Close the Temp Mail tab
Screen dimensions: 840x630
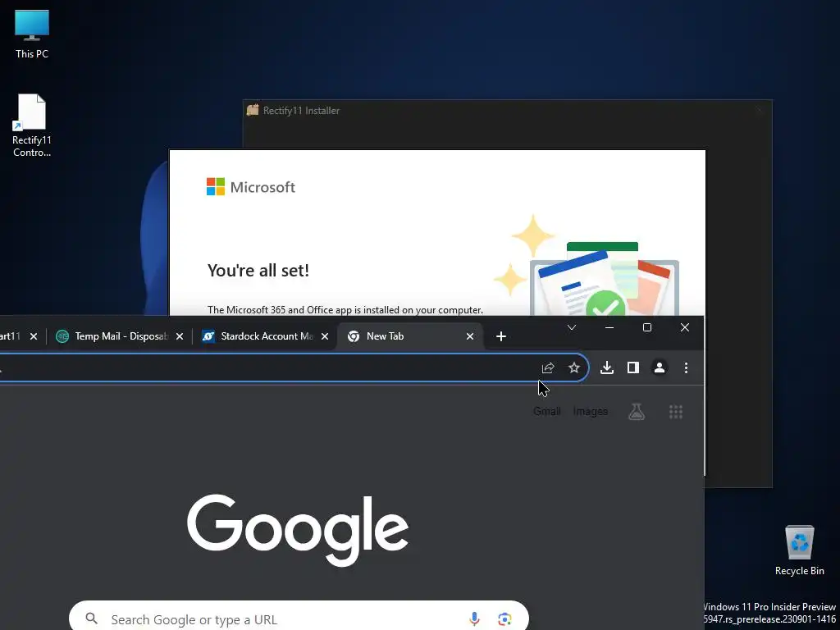click(180, 336)
